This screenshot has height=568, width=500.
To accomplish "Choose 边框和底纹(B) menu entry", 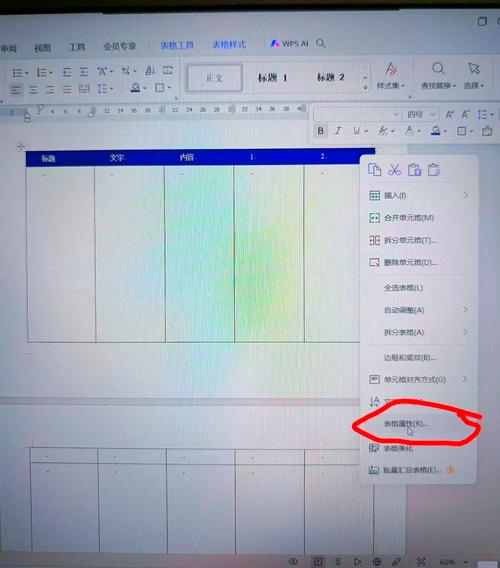I will 418,358.
